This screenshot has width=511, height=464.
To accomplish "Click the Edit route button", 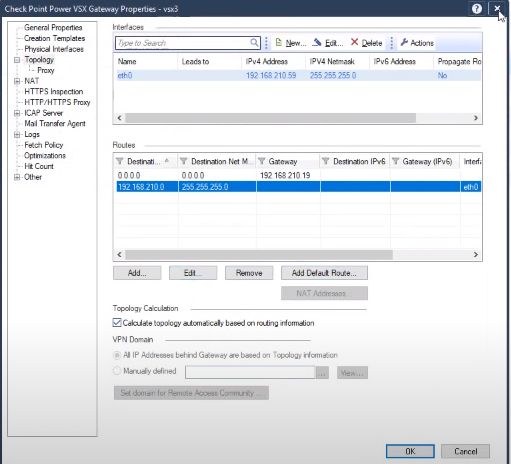I will click(x=193, y=273).
